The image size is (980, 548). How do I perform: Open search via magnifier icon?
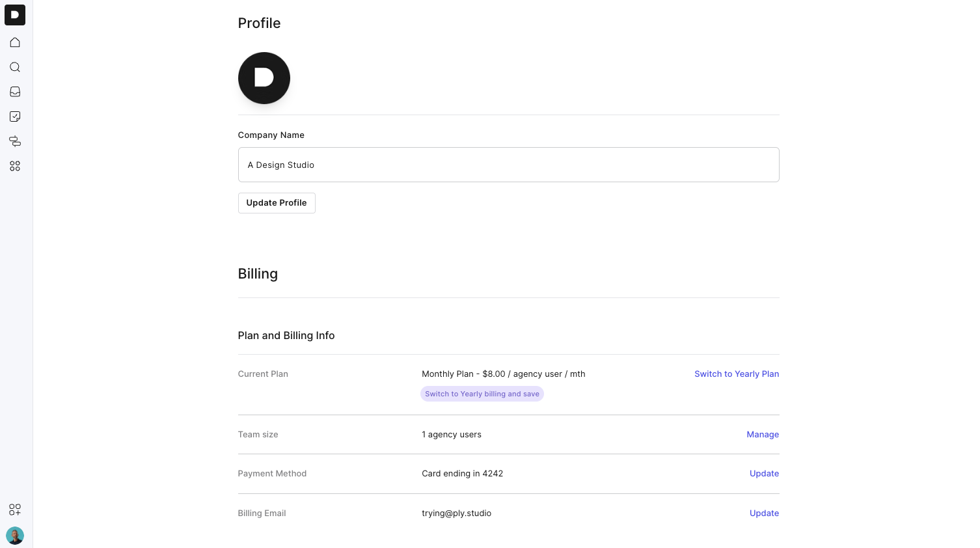(x=15, y=67)
